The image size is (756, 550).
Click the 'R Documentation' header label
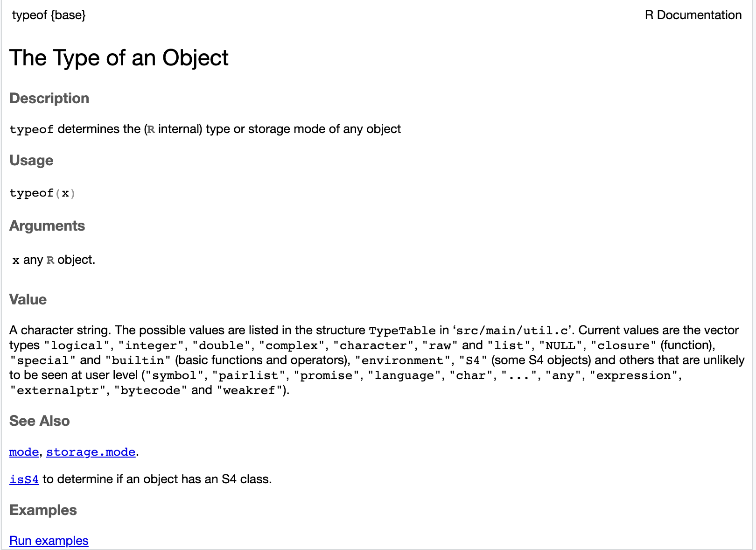coord(693,15)
